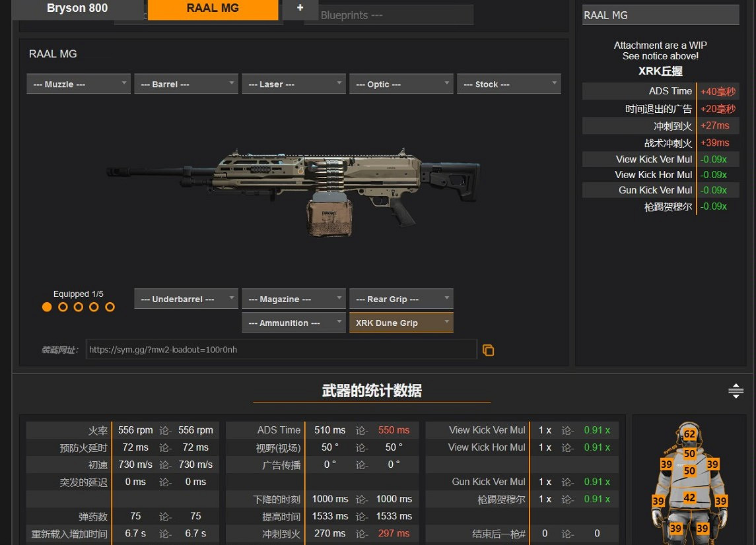The height and width of the screenshot is (545, 756).
Task: Click the head damage value 62 on dummy
Action: 689,434
